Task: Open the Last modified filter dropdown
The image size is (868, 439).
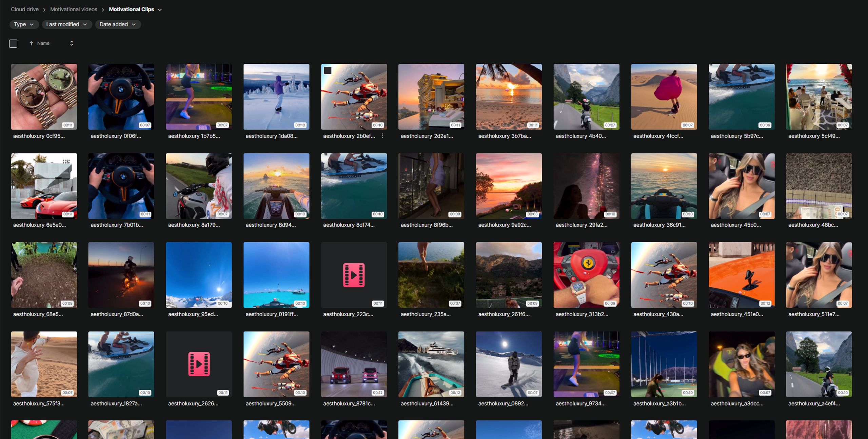Action: coord(67,24)
